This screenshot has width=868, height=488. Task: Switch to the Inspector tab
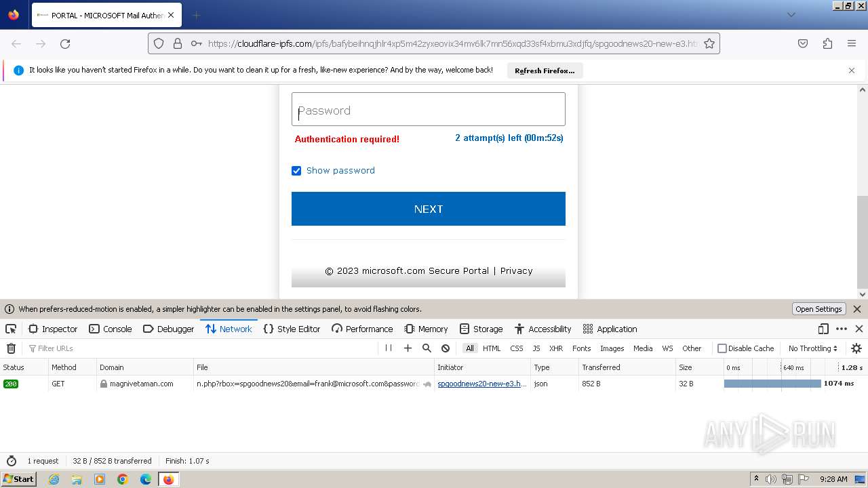point(53,329)
